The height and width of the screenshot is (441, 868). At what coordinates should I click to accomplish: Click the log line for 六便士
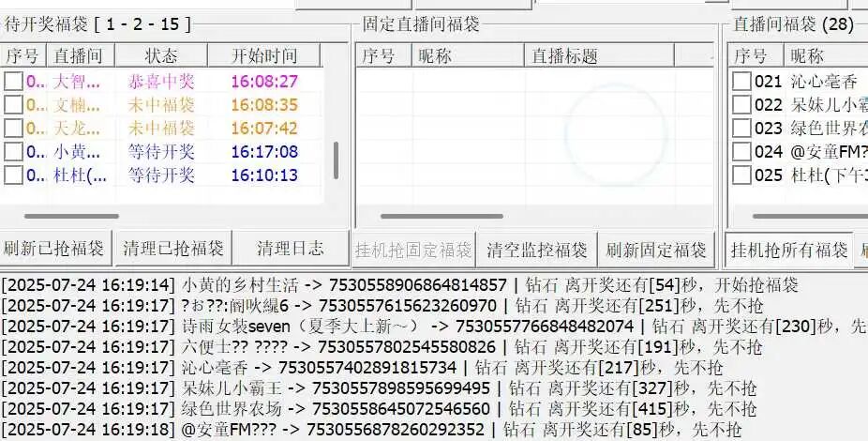point(382,347)
